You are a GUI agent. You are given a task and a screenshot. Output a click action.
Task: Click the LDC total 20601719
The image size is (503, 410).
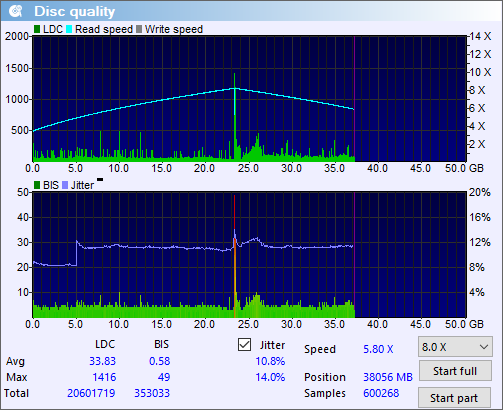pyautogui.click(x=91, y=393)
